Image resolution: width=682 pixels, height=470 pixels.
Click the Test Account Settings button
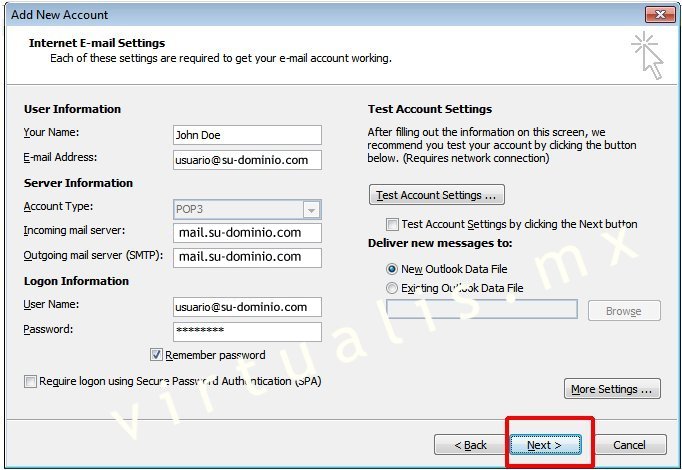pos(436,195)
